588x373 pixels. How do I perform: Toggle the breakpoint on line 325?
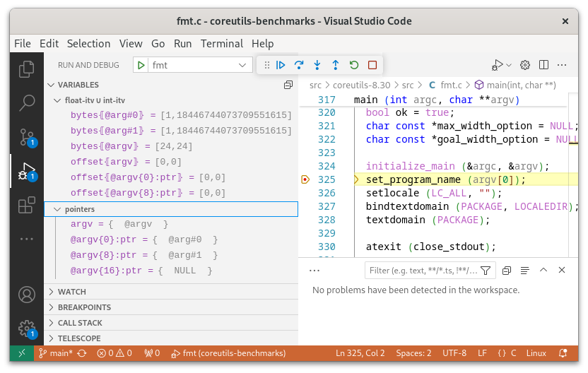pos(305,179)
